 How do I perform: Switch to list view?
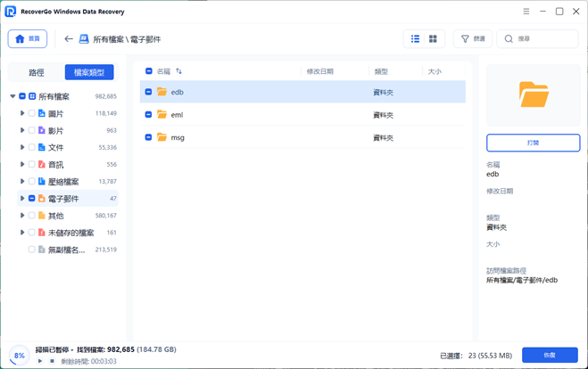tap(415, 38)
